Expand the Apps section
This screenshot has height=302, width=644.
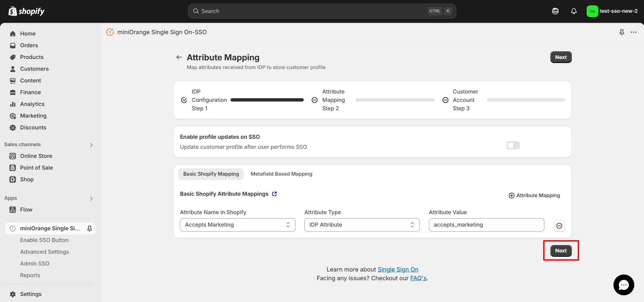point(91,198)
